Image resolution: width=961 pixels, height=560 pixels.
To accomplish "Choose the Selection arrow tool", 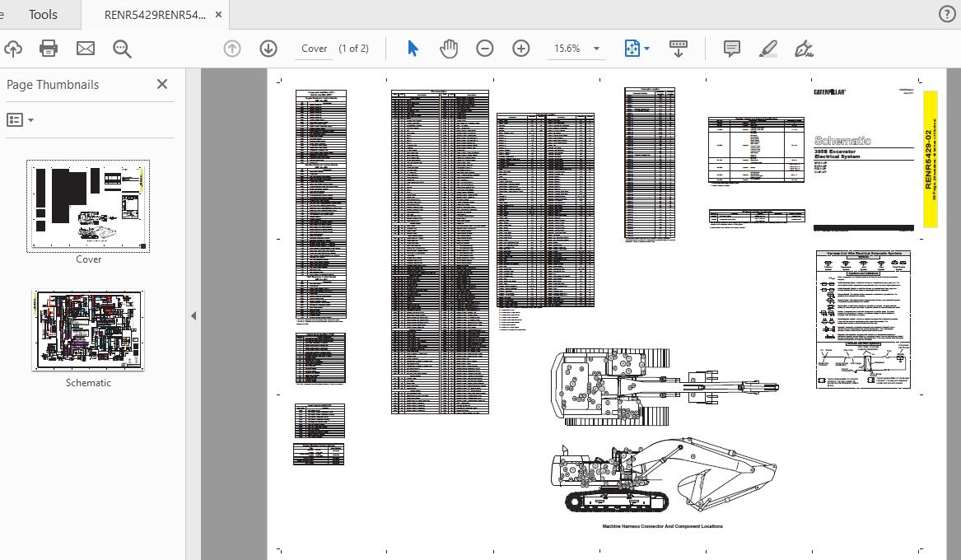I will pyautogui.click(x=413, y=49).
